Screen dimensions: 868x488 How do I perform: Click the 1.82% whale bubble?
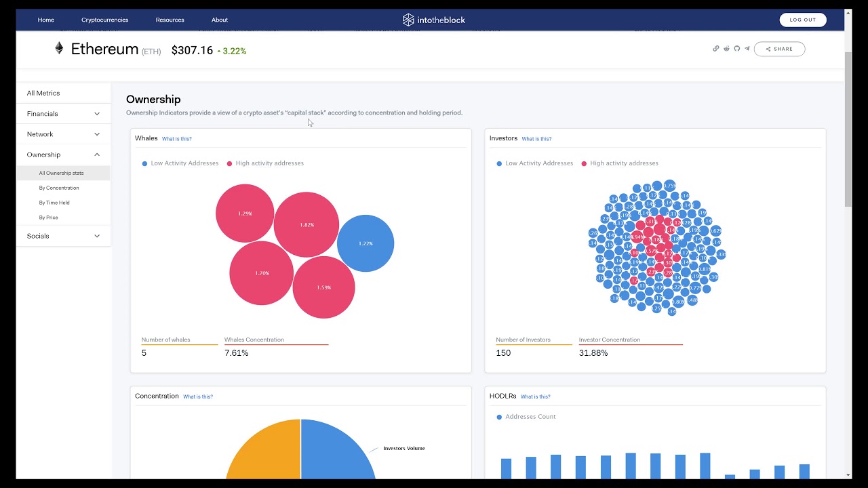click(x=307, y=224)
